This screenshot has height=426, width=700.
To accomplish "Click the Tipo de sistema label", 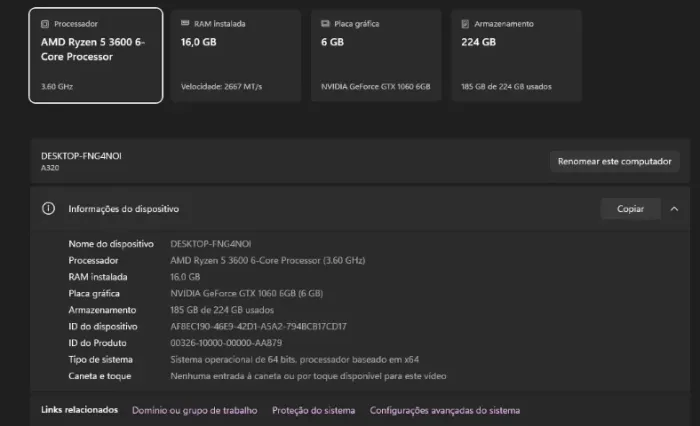I will pos(100,359).
